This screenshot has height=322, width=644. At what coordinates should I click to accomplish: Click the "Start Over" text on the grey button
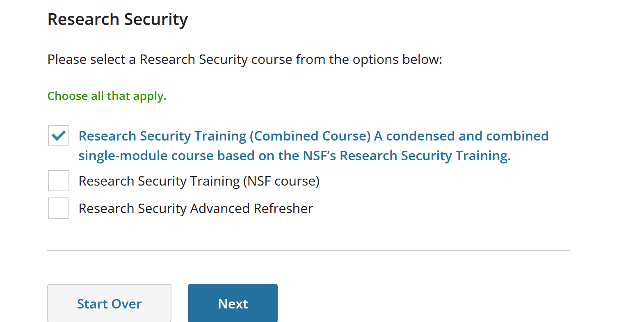pos(109,304)
